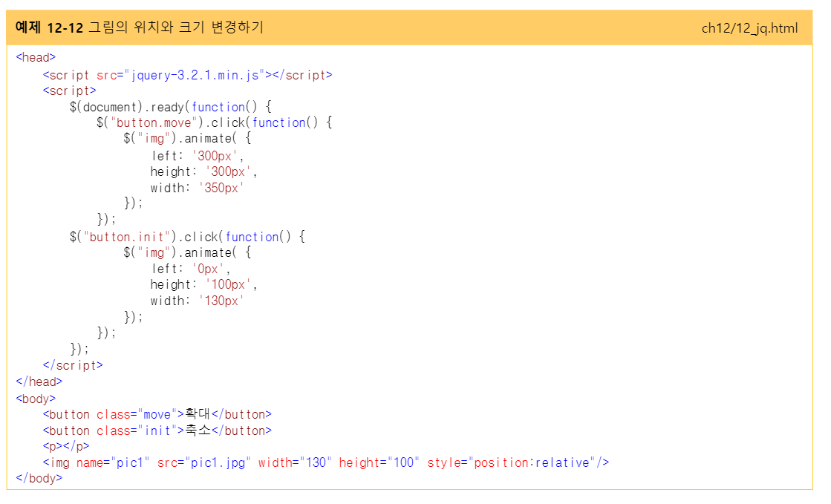Click the button class="init" 축소 line

pos(157,431)
